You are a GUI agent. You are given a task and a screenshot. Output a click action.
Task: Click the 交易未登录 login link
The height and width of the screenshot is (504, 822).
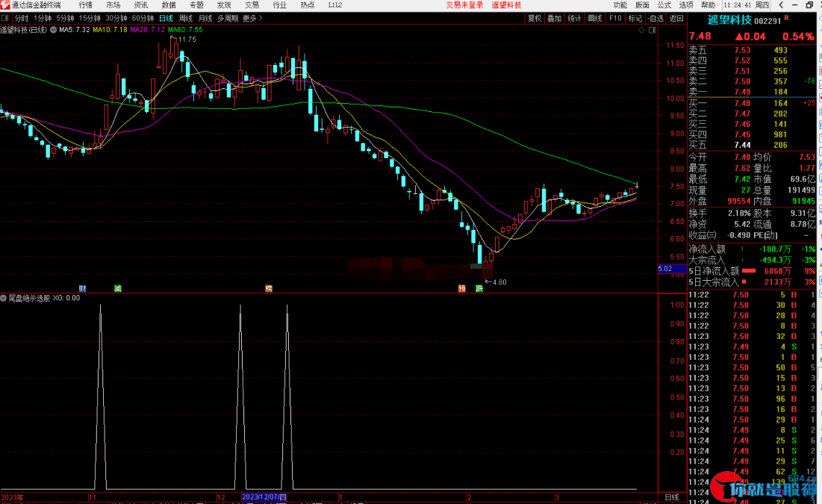coord(464,4)
